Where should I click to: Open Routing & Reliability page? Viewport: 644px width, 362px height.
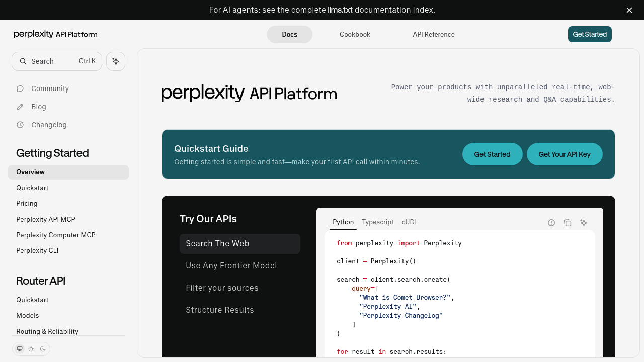68,332
